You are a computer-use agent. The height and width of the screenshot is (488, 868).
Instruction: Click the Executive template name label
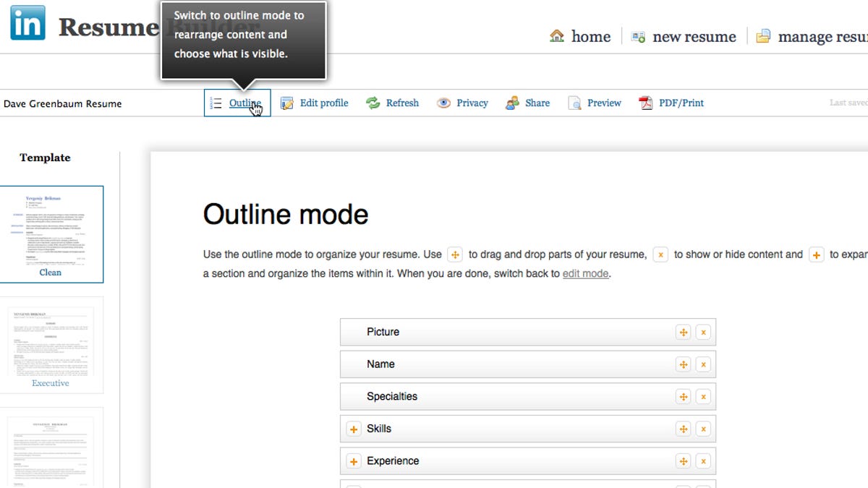(51, 383)
